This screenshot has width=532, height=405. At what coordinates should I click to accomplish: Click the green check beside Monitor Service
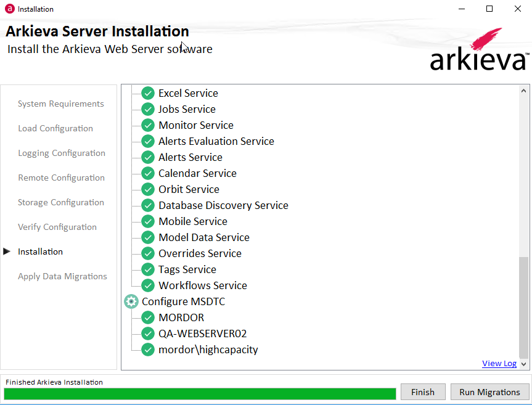[148, 125]
